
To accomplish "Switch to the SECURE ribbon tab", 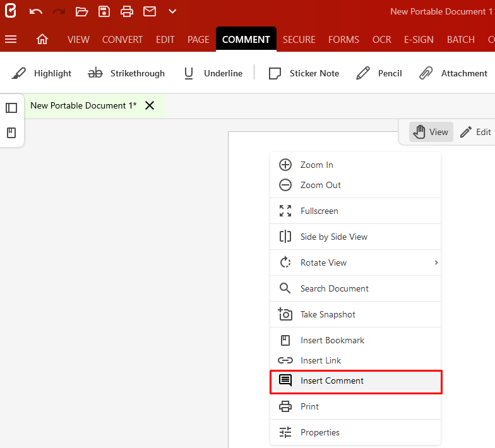I will click(299, 39).
